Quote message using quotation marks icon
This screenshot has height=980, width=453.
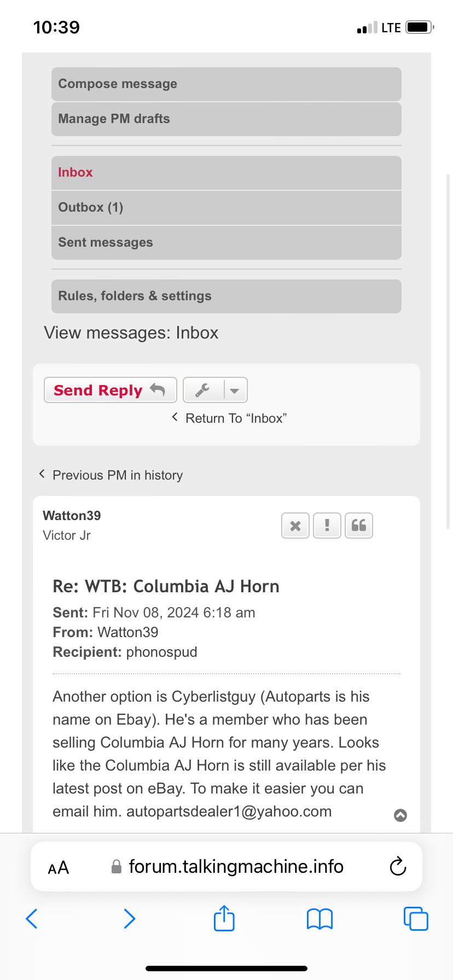(x=359, y=526)
